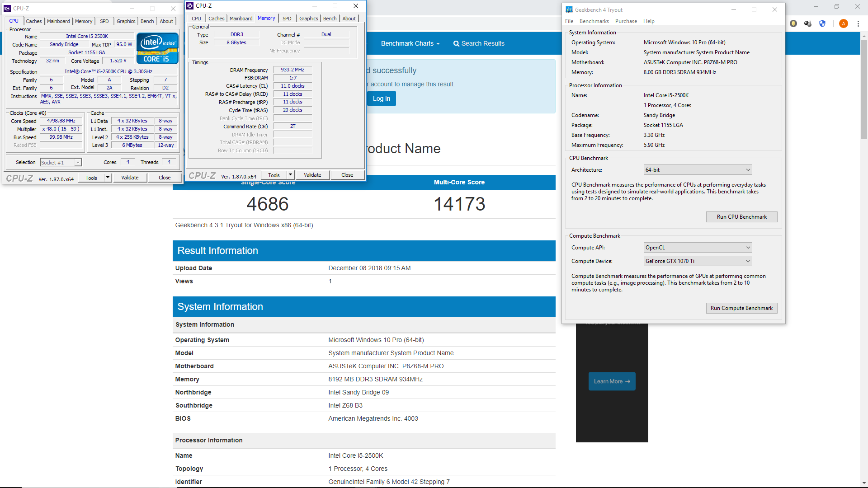Click Validate in memory CPU-Z window

(x=312, y=175)
